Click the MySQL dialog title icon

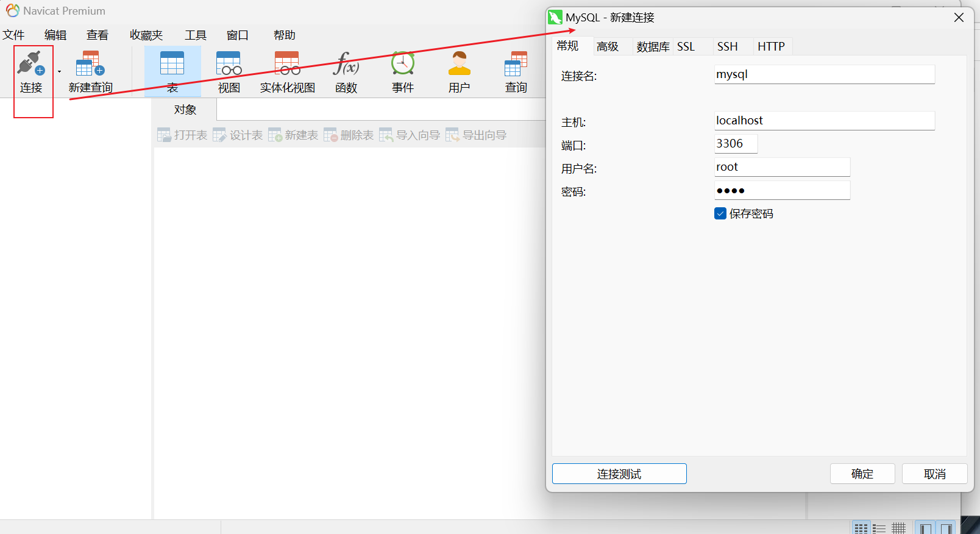555,17
